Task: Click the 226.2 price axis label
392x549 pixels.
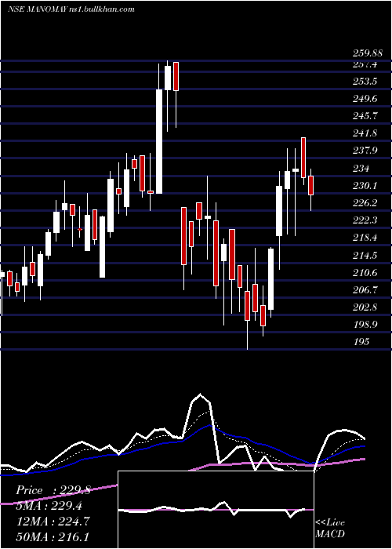Action: 365,202
